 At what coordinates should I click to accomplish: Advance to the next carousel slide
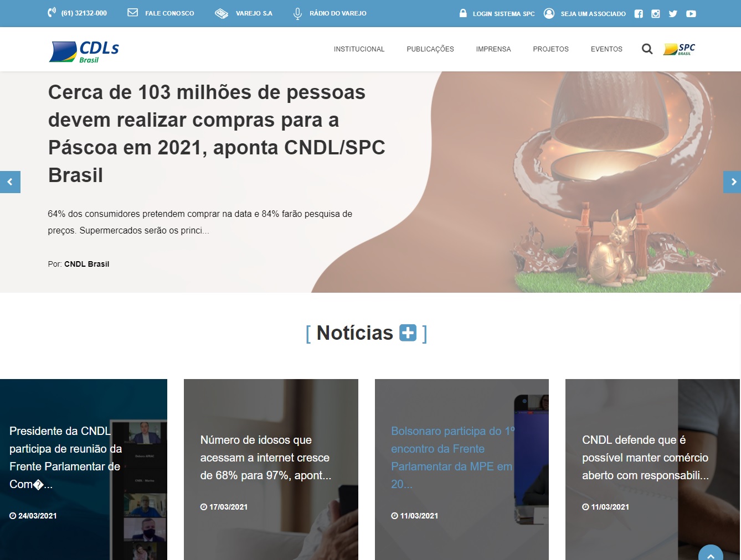[x=732, y=182]
